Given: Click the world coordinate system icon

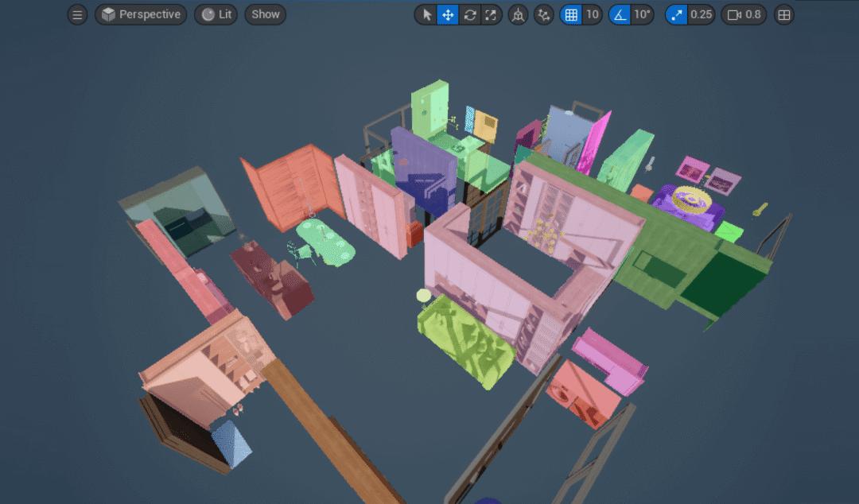Looking at the screenshot, I should pyautogui.click(x=519, y=14).
